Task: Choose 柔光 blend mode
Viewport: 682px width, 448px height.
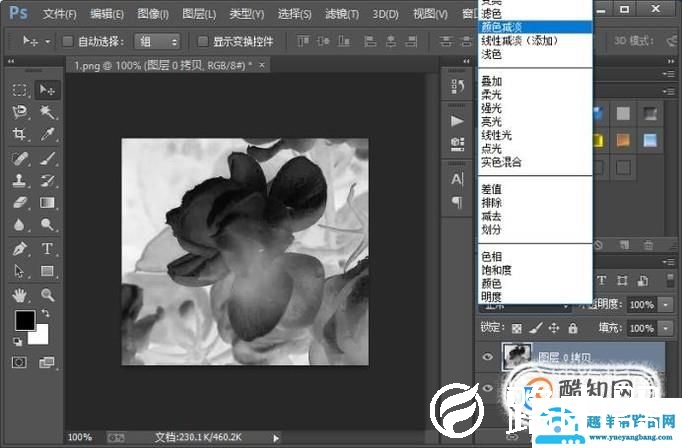Action: point(535,95)
